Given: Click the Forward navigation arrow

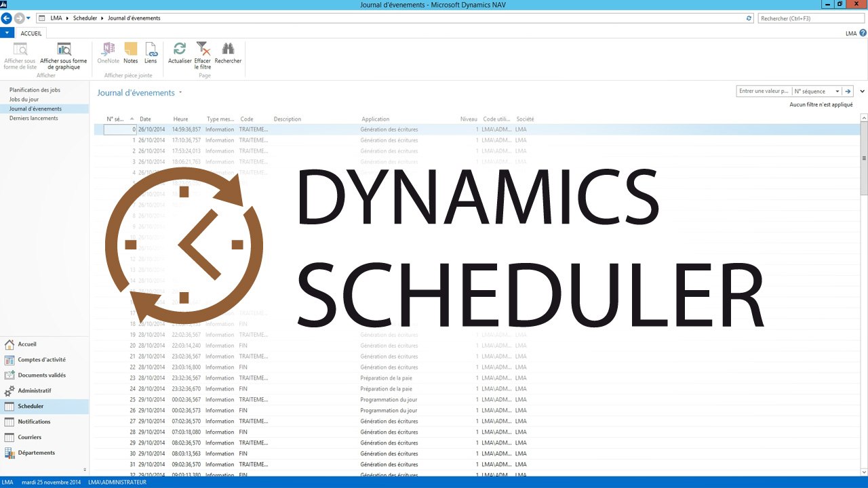Looking at the screenshot, I should [19, 18].
